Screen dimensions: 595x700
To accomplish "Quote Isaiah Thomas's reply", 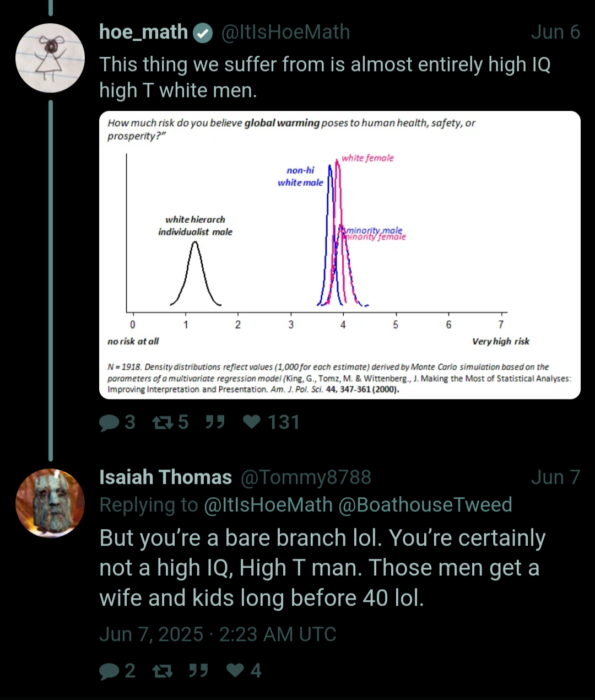I will coord(198,670).
